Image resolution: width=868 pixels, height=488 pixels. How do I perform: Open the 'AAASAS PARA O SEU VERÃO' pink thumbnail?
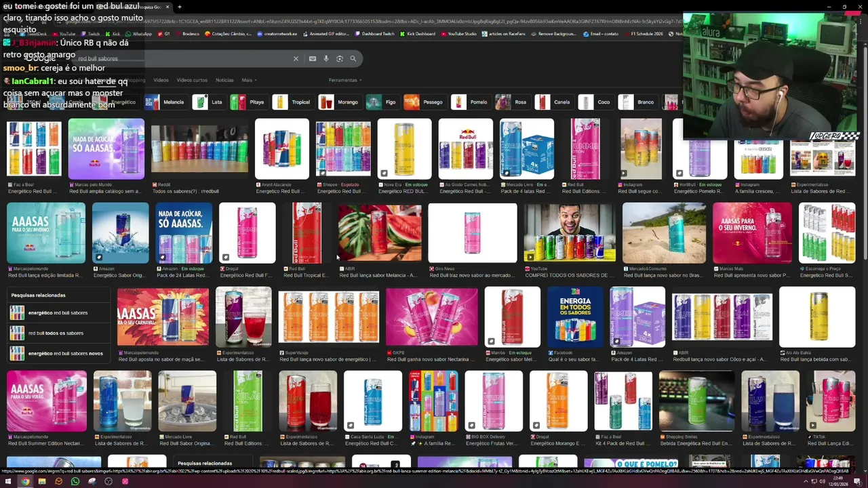tap(47, 401)
